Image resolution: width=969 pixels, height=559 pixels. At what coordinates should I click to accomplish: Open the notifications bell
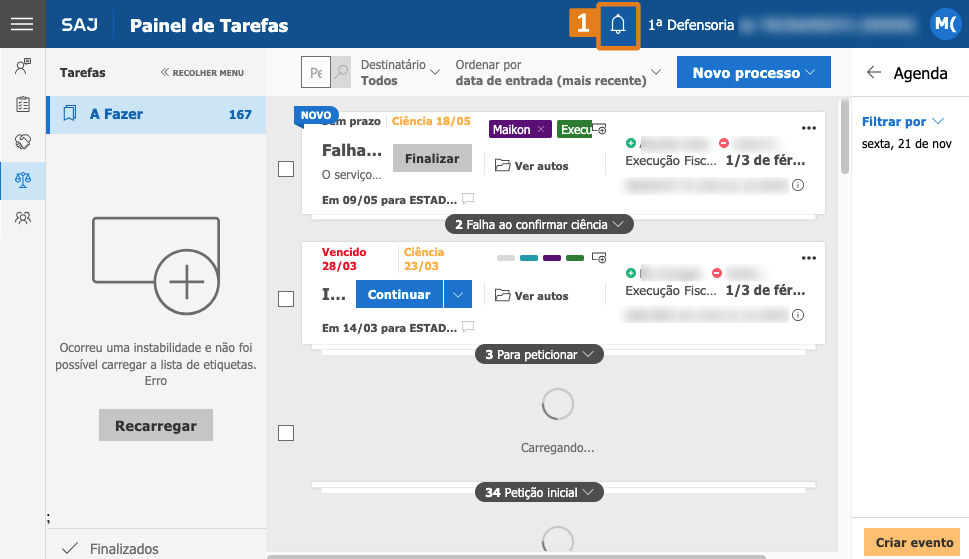618,25
